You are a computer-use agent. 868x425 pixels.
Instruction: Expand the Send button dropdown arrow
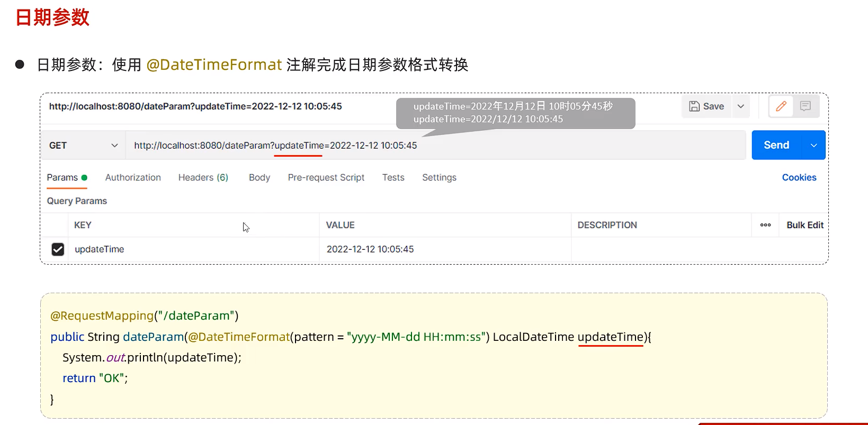point(813,146)
